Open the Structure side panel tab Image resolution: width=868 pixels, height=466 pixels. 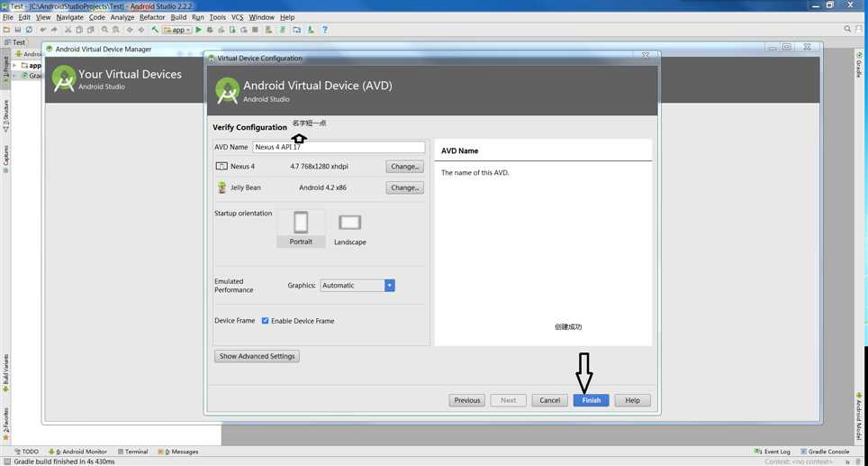pos(5,115)
